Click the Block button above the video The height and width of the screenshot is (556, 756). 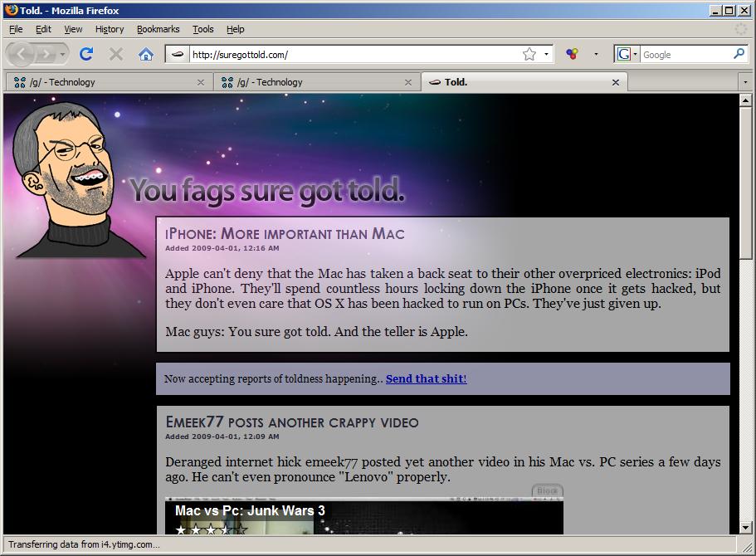[x=547, y=491]
